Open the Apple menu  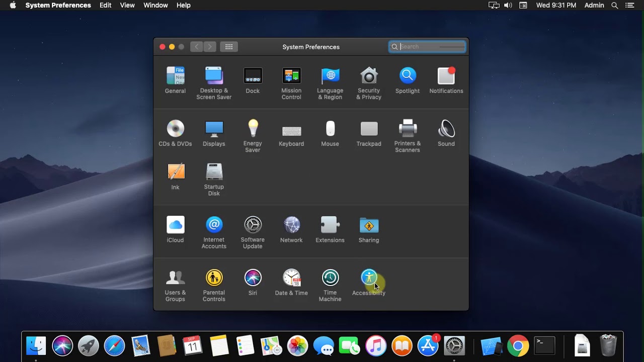coord(13,5)
